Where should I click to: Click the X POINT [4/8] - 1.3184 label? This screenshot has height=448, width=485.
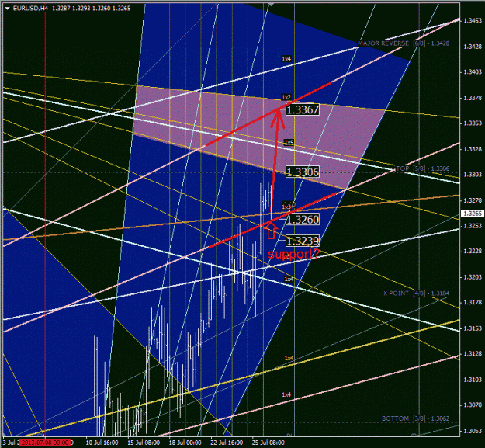click(x=417, y=293)
